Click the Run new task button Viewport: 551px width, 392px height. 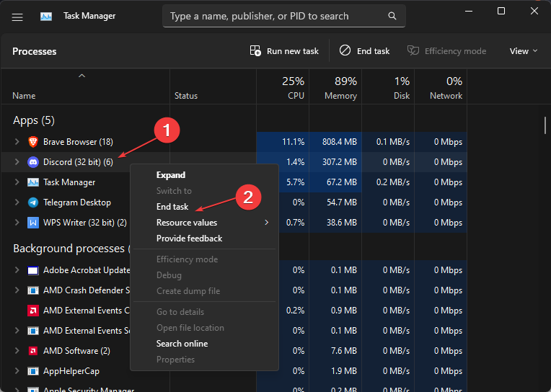click(284, 51)
